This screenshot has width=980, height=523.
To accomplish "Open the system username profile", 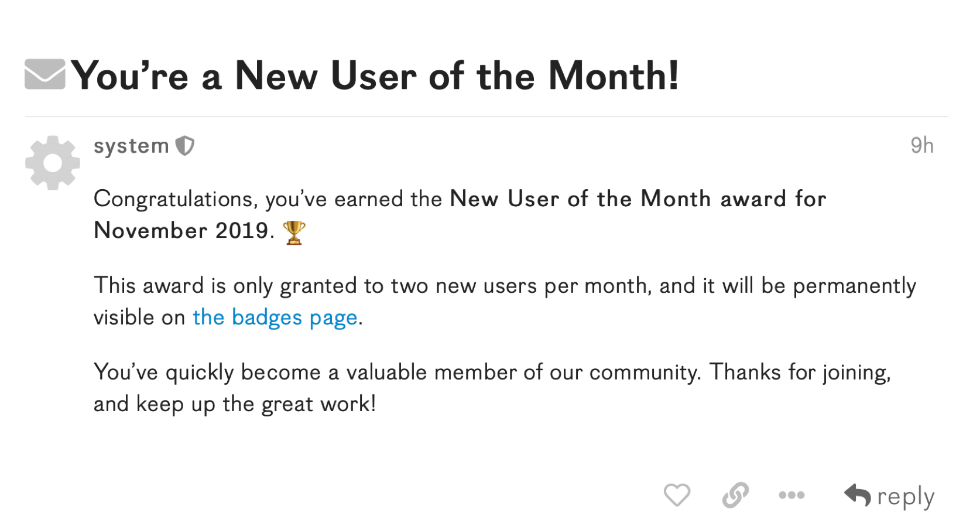I will [x=132, y=146].
